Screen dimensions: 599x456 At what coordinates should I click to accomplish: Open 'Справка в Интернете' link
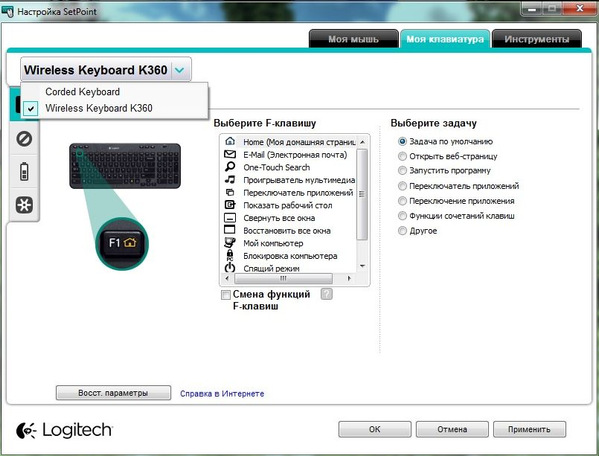[222, 393]
